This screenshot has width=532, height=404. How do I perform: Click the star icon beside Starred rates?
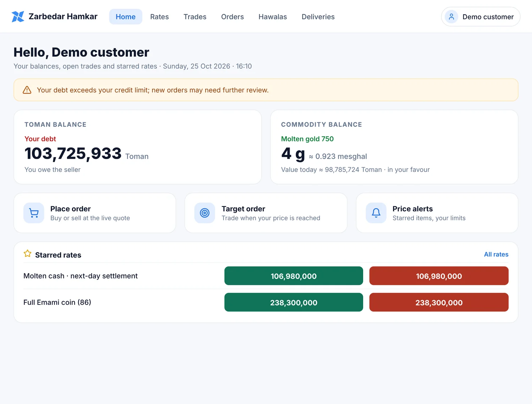tap(27, 254)
